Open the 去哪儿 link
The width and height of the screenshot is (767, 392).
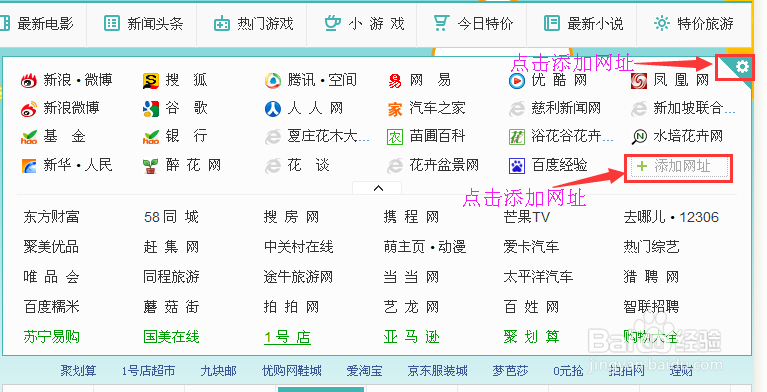(x=644, y=217)
